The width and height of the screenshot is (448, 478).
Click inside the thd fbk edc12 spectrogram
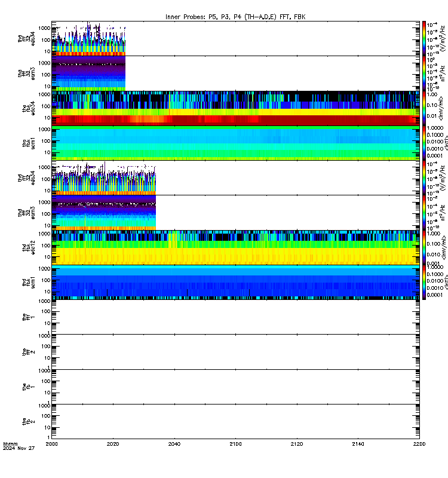(235, 247)
